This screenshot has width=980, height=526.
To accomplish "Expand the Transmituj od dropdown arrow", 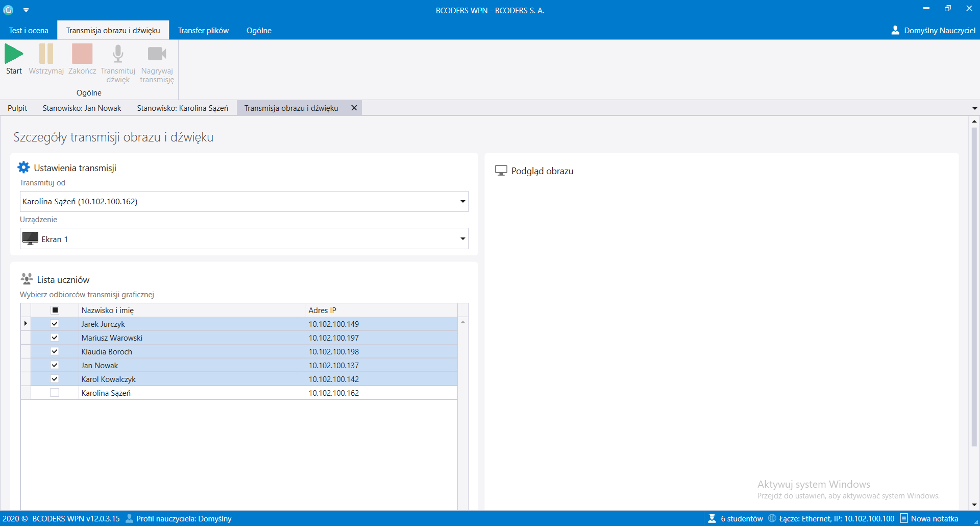I will click(x=462, y=201).
